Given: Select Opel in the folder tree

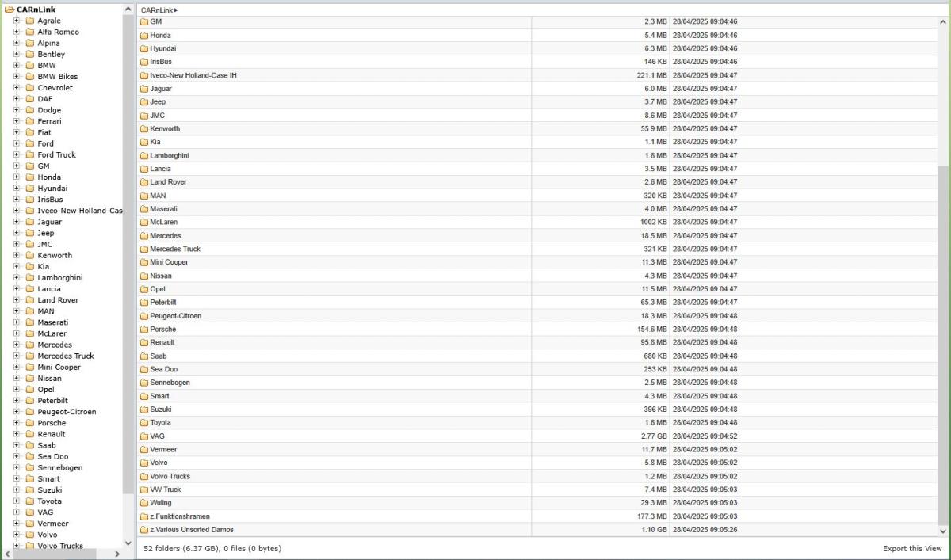Looking at the screenshot, I should pos(46,390).
